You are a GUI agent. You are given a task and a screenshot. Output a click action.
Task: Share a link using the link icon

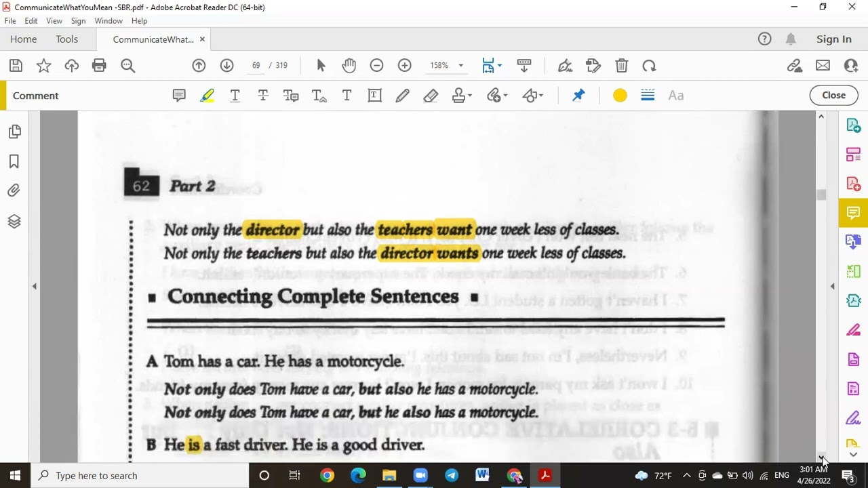pos(795,66)
